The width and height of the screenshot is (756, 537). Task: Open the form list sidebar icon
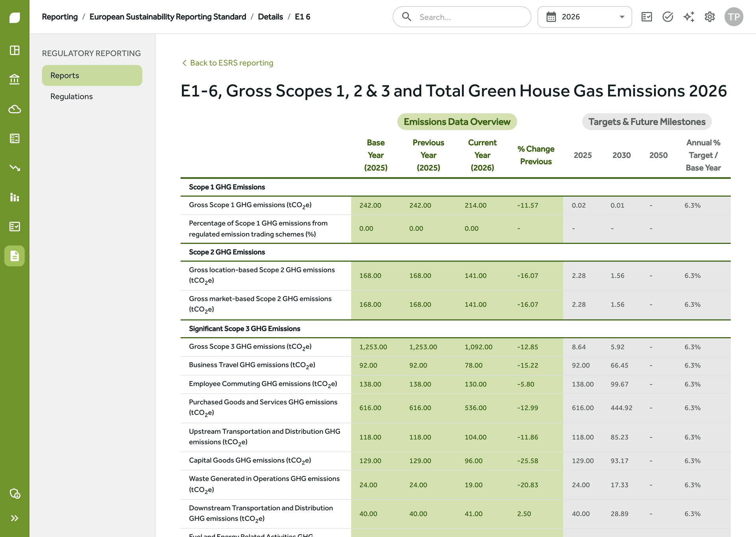(x=15, y=138)
